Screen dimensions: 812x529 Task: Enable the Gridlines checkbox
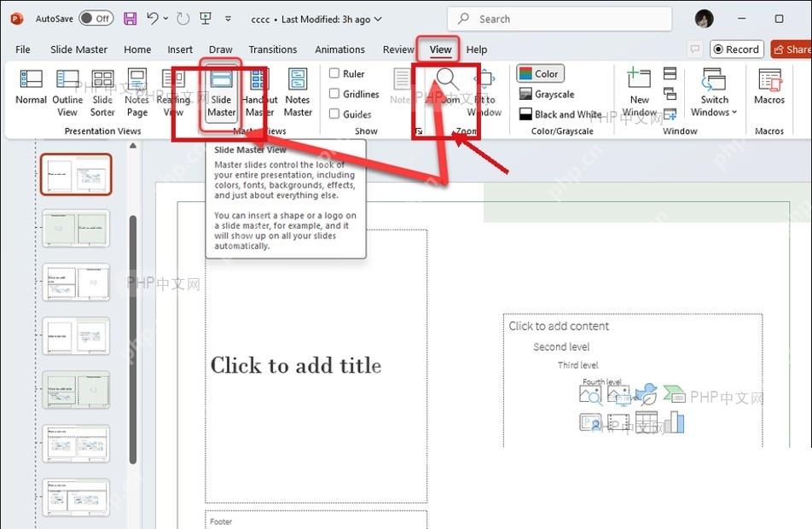click(x=334, y=93)
